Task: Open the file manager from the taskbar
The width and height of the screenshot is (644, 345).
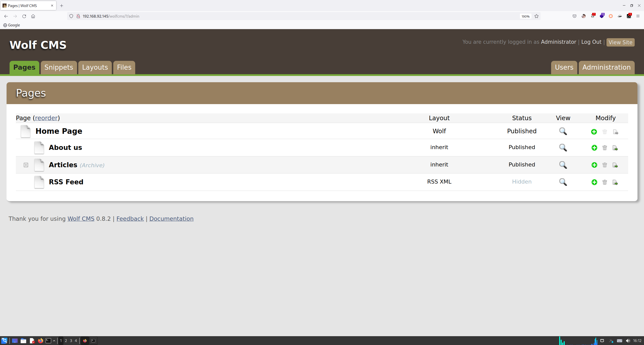Action: (x=23, y=341)
